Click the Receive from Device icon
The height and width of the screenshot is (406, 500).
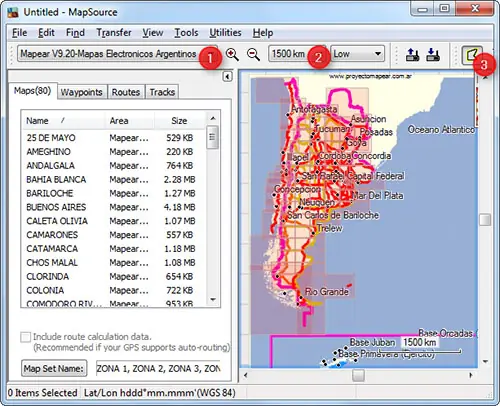click(433, 54)
